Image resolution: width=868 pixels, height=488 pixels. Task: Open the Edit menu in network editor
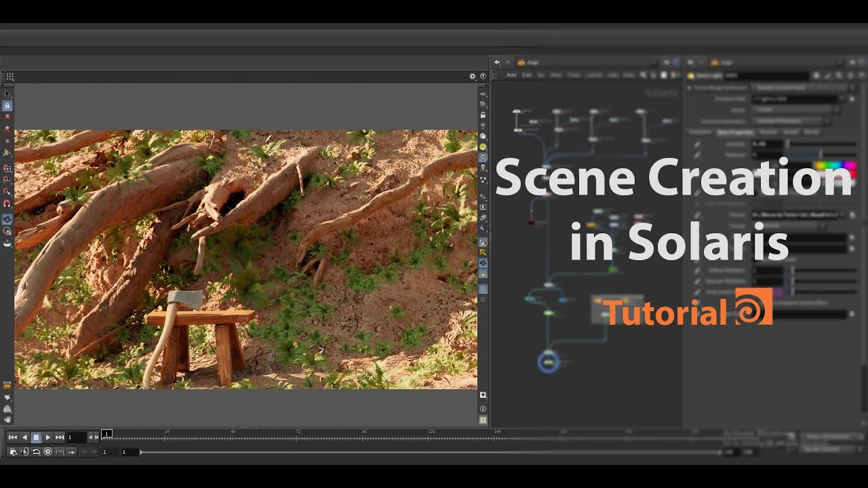pyautogui.click(x=527, y=75)
